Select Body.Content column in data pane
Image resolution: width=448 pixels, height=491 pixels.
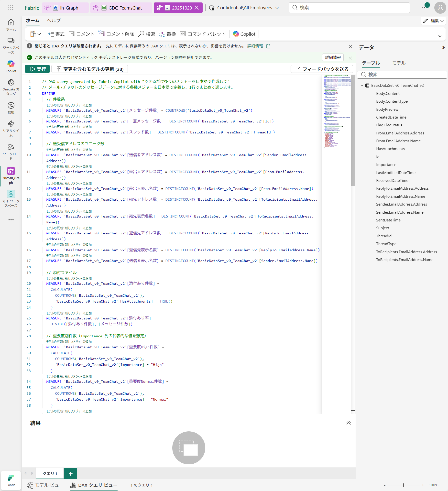point(388,93)
